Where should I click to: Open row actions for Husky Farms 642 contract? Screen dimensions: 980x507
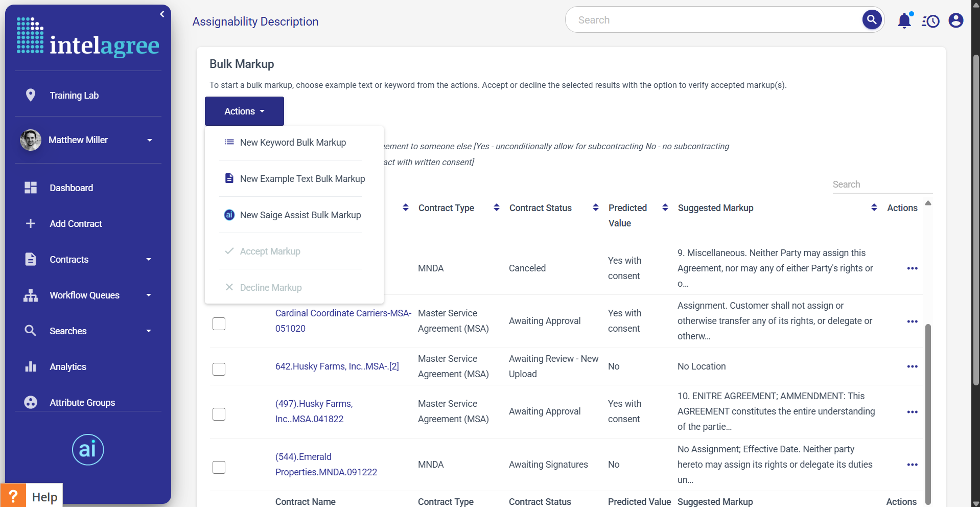pos(912,366)
